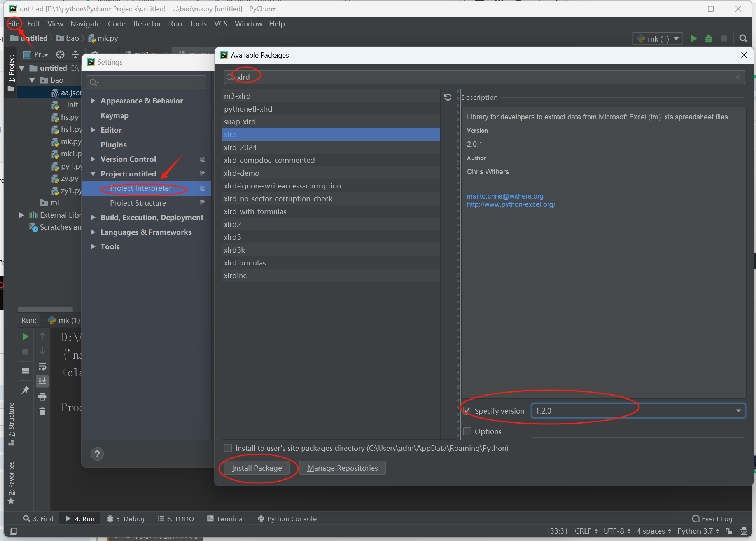Viewport: 756px width, 541px height.
Task: Check Install to user's site packages directory
Action: [x=228, y=448]
